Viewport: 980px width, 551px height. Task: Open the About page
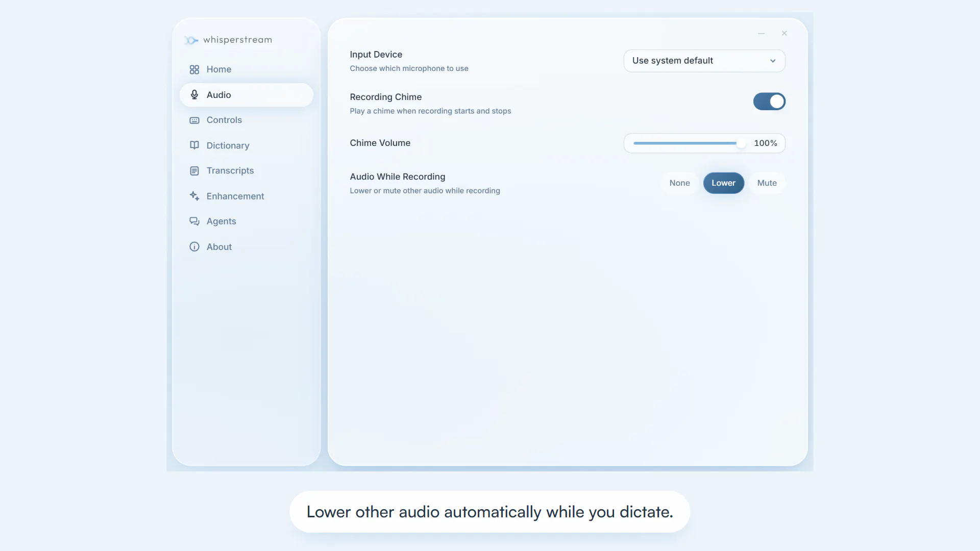tap(246, 247)
